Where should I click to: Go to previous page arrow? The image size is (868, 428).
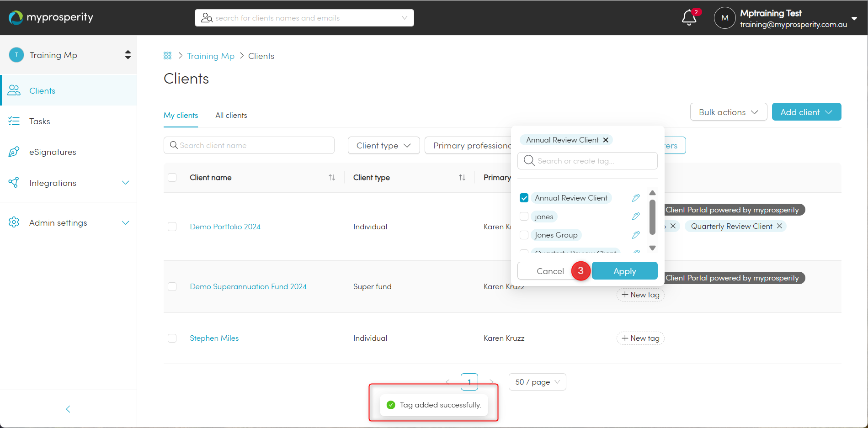point(447,382)
